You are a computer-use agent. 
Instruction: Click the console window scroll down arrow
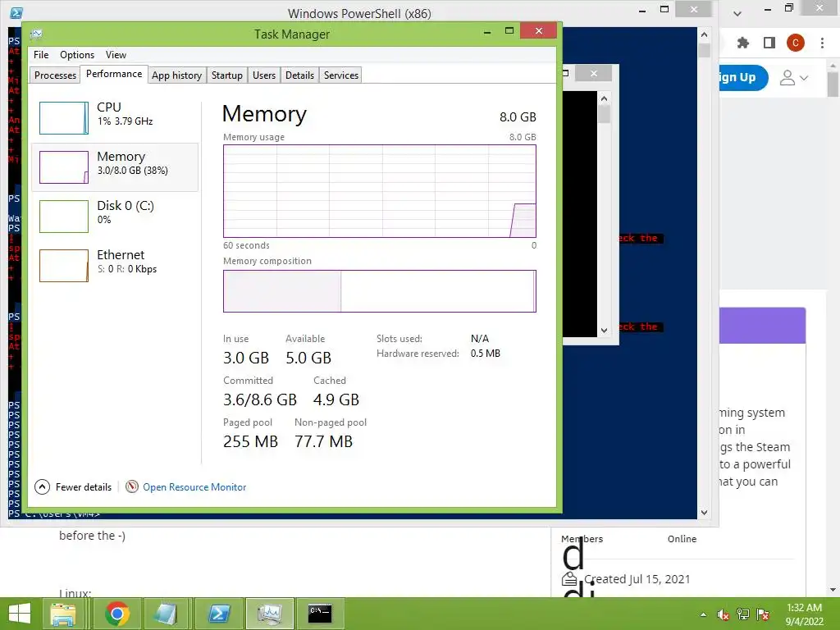click(605, 331)
